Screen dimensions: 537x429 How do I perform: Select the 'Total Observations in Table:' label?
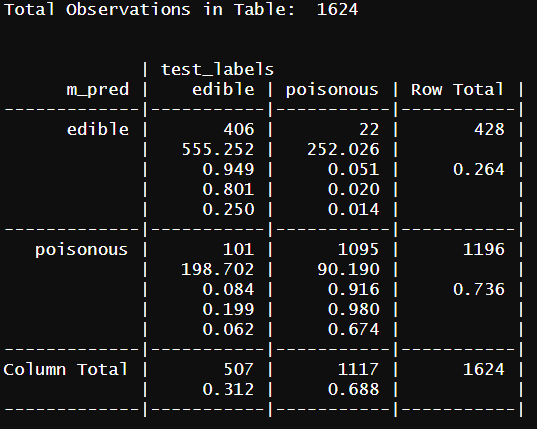[x=149, y=10]
